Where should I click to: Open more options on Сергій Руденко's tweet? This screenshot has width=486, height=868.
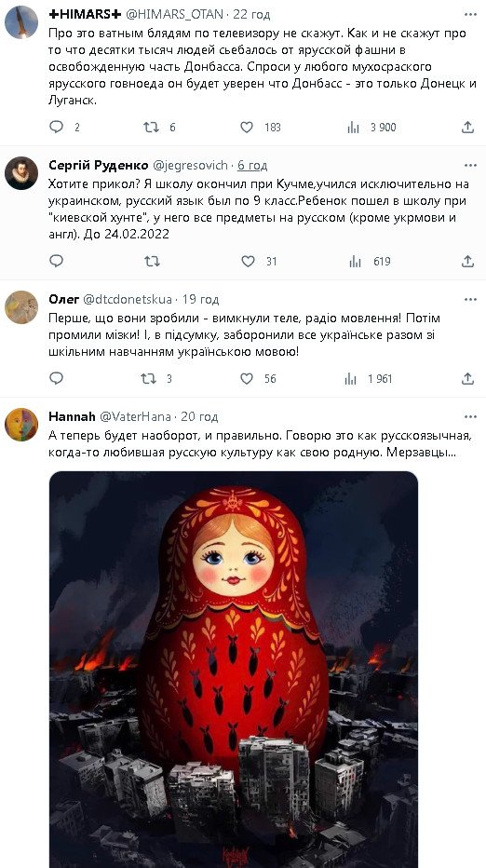pyautogui.click(x=470, y=166)
